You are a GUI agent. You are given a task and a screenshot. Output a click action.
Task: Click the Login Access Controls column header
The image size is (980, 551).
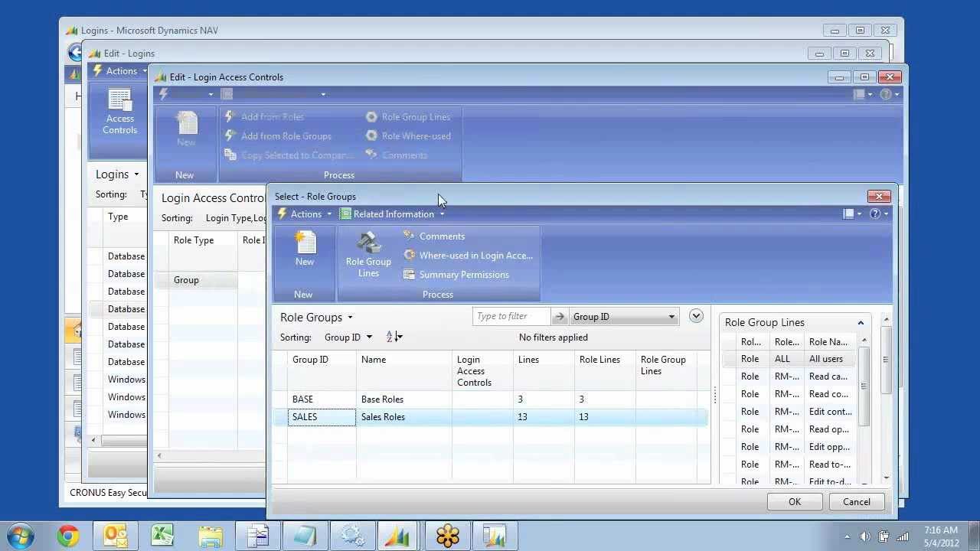pyautogui.click(x=482, y=371)
